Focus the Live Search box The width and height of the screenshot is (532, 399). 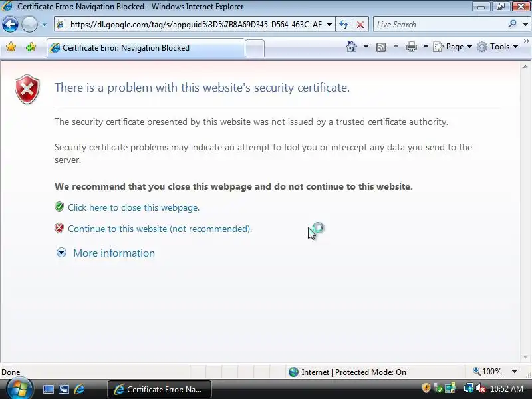click(x=440, y=25)
